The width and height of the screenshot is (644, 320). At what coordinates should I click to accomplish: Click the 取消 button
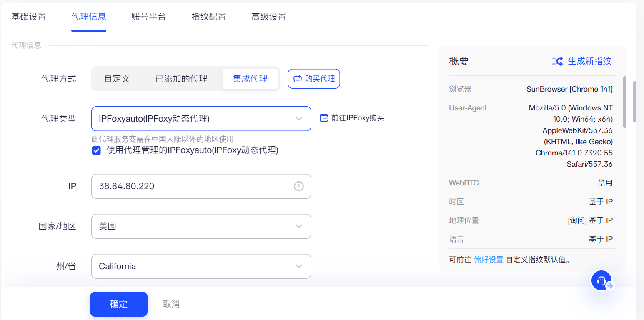(x=171, y=304)
